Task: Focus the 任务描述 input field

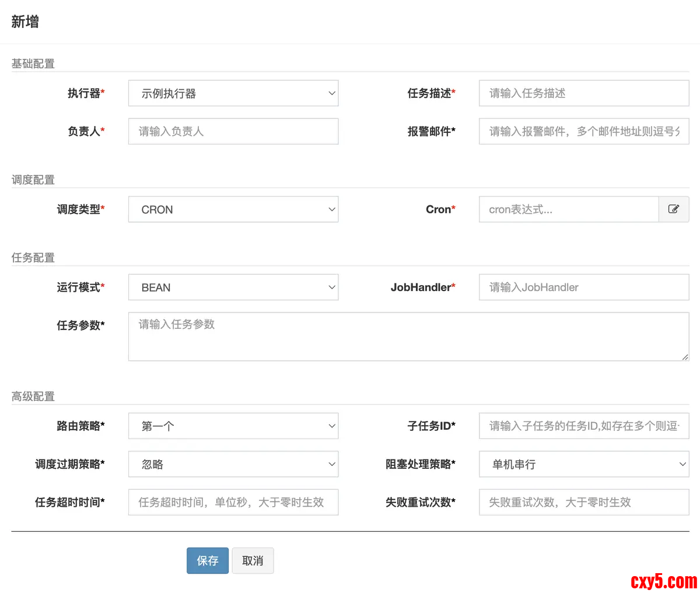Action: pos(583,93)
